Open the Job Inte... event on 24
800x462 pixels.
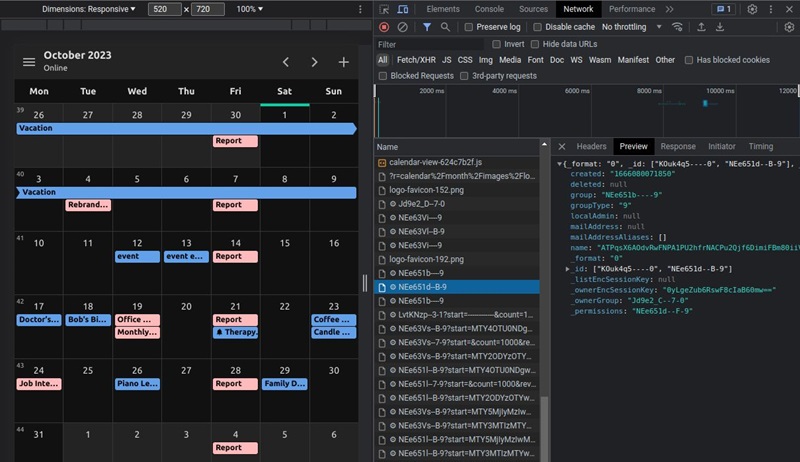(39, 383)
